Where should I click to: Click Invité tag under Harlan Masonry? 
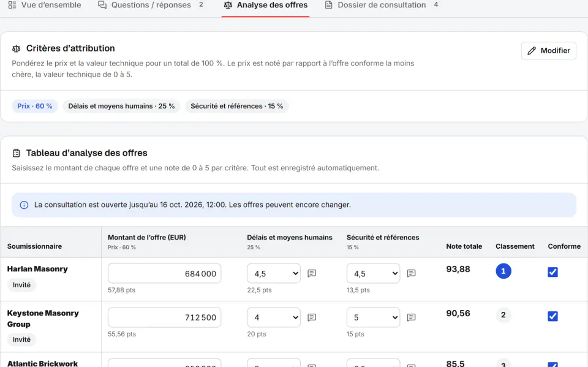22,285
